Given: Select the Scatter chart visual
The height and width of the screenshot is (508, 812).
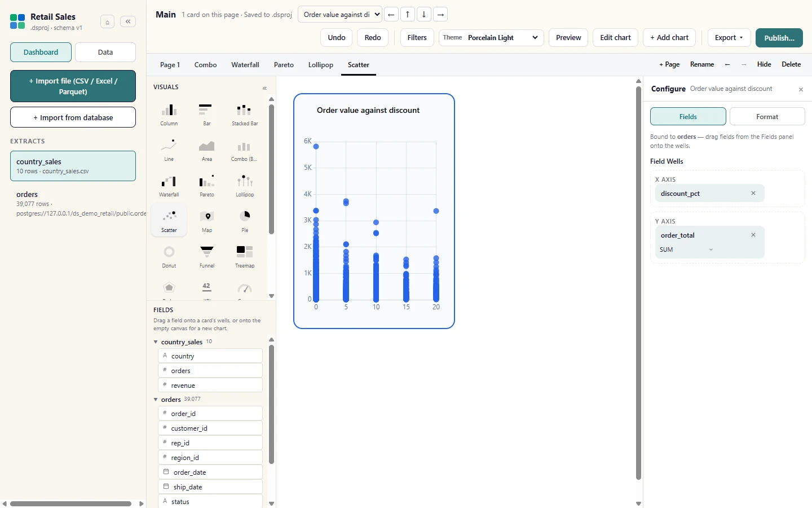Looking at the screenshot, I should coord(169,221).
